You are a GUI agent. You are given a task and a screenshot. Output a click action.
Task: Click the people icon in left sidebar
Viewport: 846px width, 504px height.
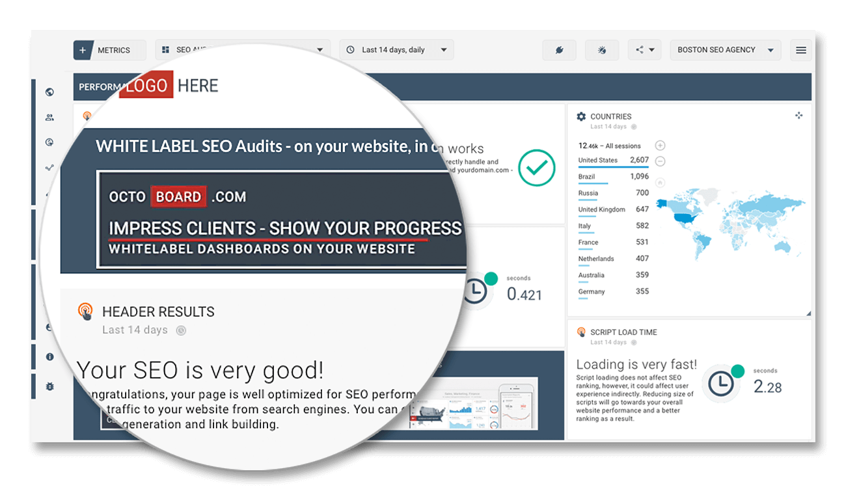(x=49, y=118)
